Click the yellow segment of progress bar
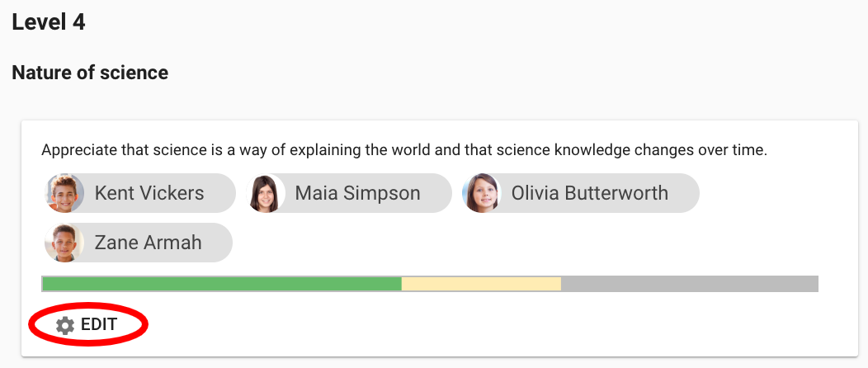 click(x=481, y=284)
